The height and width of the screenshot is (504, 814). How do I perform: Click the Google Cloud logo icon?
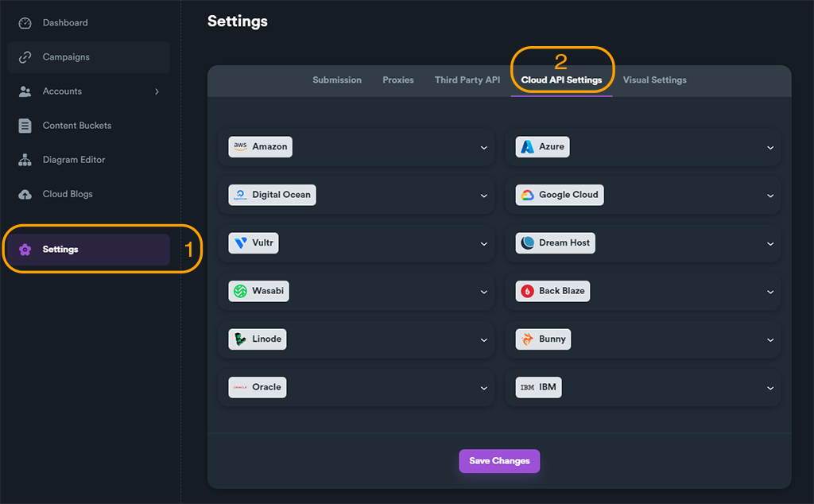pyautogui.click(x=527, y=195)
